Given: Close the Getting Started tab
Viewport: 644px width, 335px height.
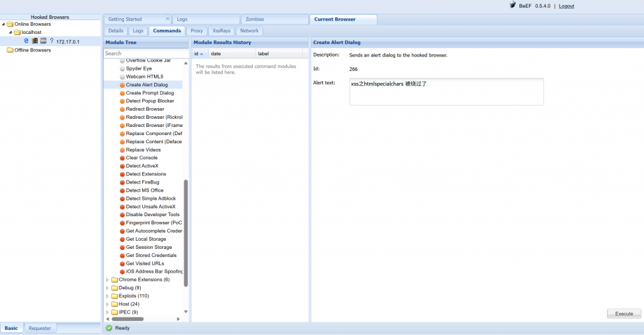Looking at the screenshot, I should (167, 19).
